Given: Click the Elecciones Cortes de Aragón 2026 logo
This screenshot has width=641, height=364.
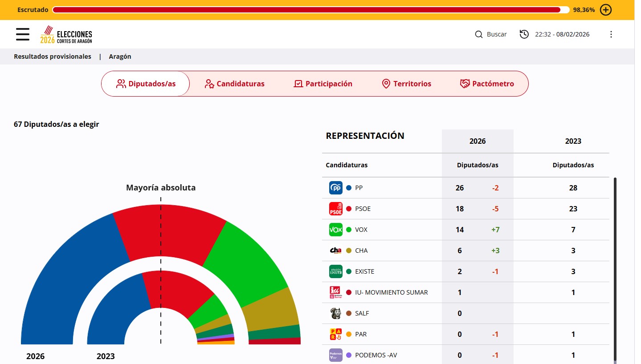Looking at the screenshot, I should [x=66, y=35].
